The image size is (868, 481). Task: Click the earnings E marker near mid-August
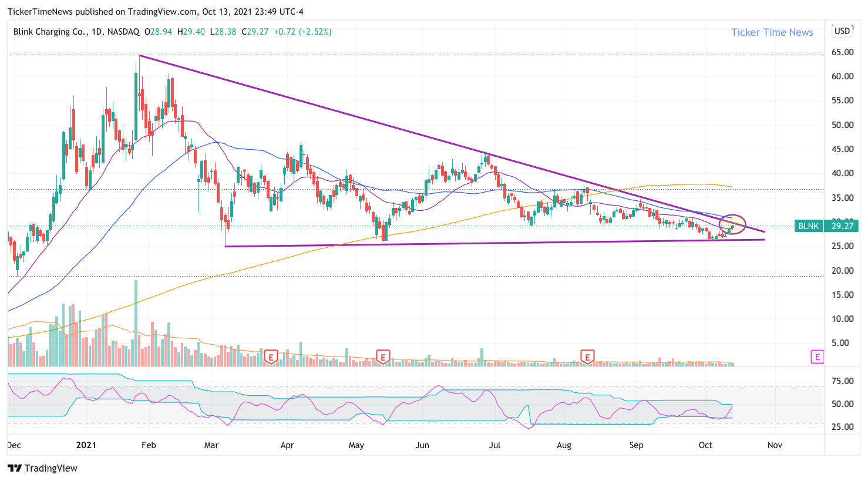(x=587, y=356)
